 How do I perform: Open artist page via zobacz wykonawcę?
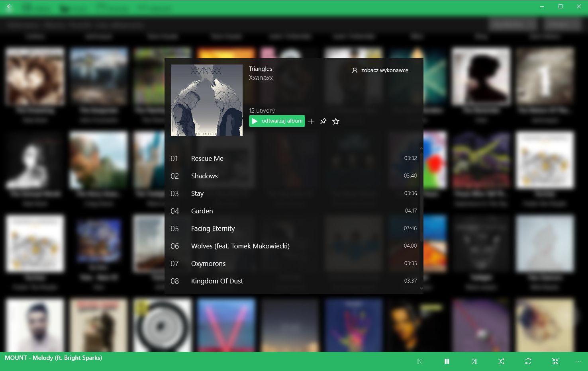(x=380, y=70)
